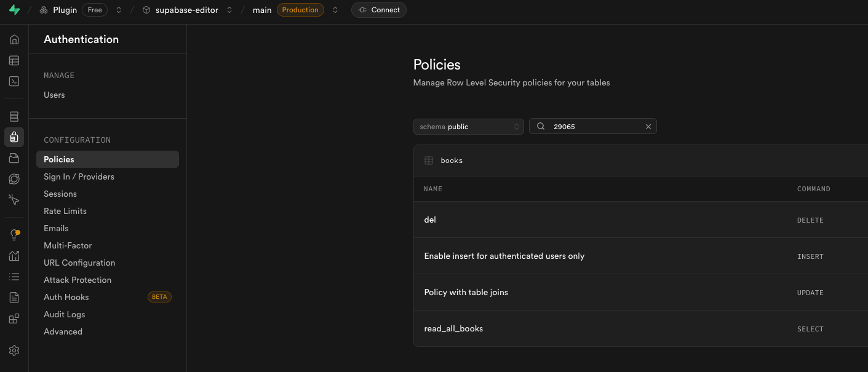The image size is (868, 372).
Task: Open Project Settings gear icon
Action: click(14, 350)
